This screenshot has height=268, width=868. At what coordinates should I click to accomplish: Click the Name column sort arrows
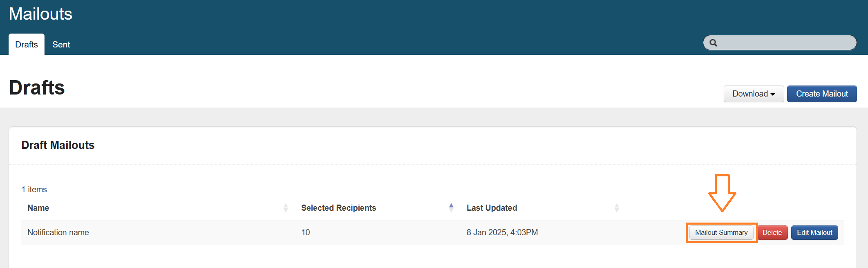click(x=286, y=208)
